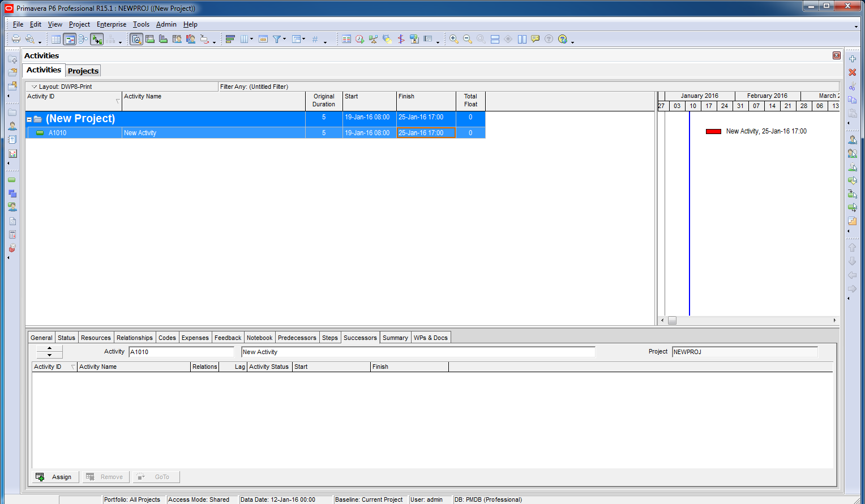Switch to the Projects tab
This screenshot has height=504, width=865.
click(x=83, y=71)
